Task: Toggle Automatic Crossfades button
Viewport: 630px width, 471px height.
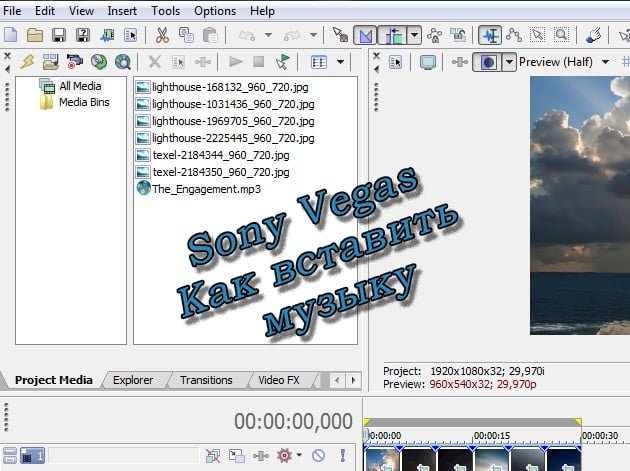Action: coord(365,35)
